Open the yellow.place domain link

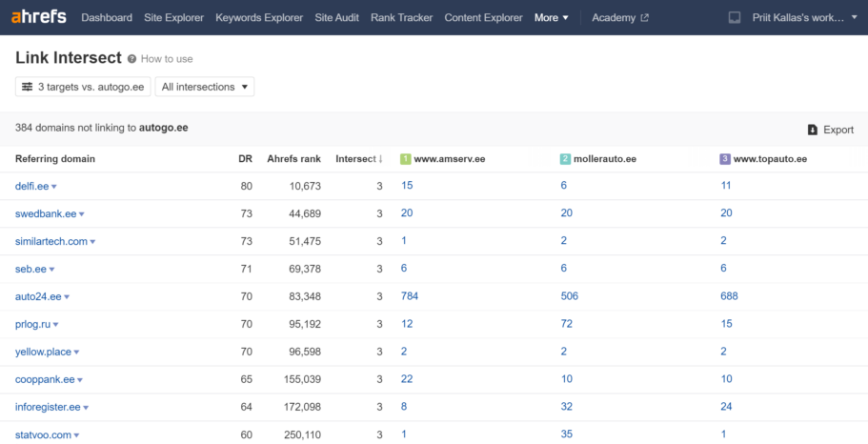[x=43, y=353]
